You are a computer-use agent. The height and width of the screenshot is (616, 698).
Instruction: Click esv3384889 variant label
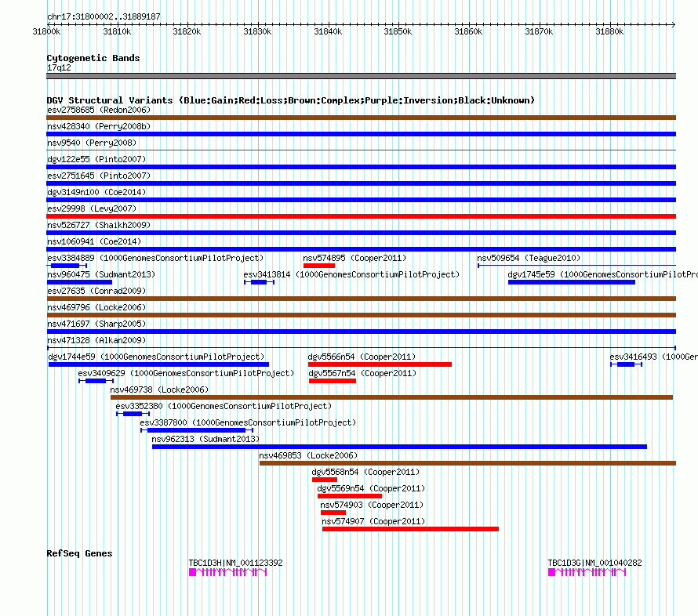tap(155, 258)
